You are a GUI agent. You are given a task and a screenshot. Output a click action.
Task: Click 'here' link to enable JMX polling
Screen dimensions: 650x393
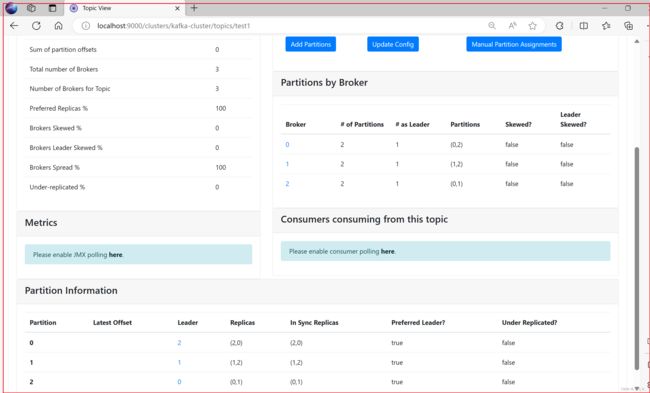(x=115, y=255)
